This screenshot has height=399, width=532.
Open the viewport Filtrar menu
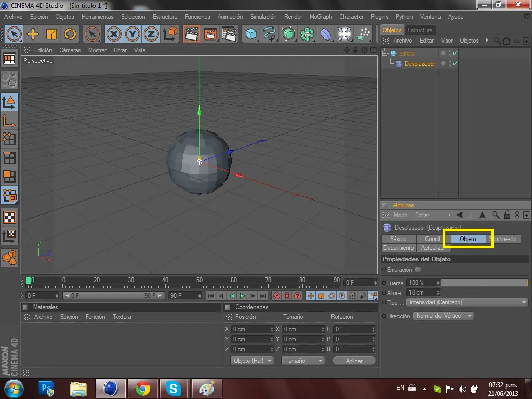pyautogui.click(x=120, y=50)
